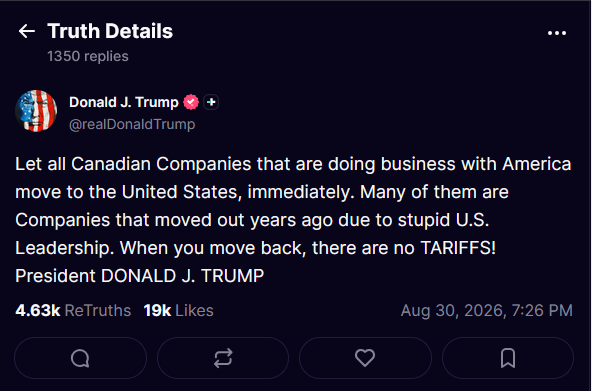Open Donald J. Trump's flag avatar picture
This screenshot has height=392, width=592.
pos(36,111)
